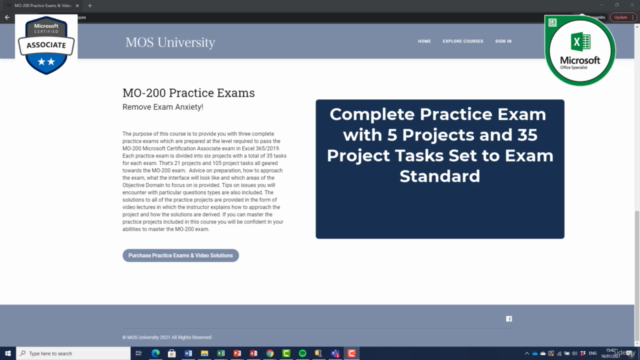
Task: Click the Update button in Chrome
Action: (x=623, y=18)
